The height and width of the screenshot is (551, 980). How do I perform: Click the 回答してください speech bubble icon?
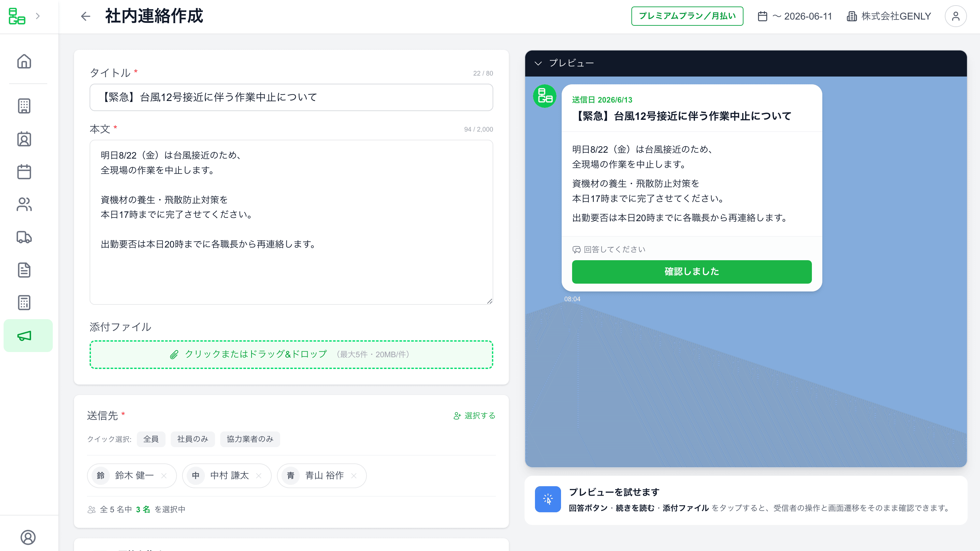coord(576,249)
